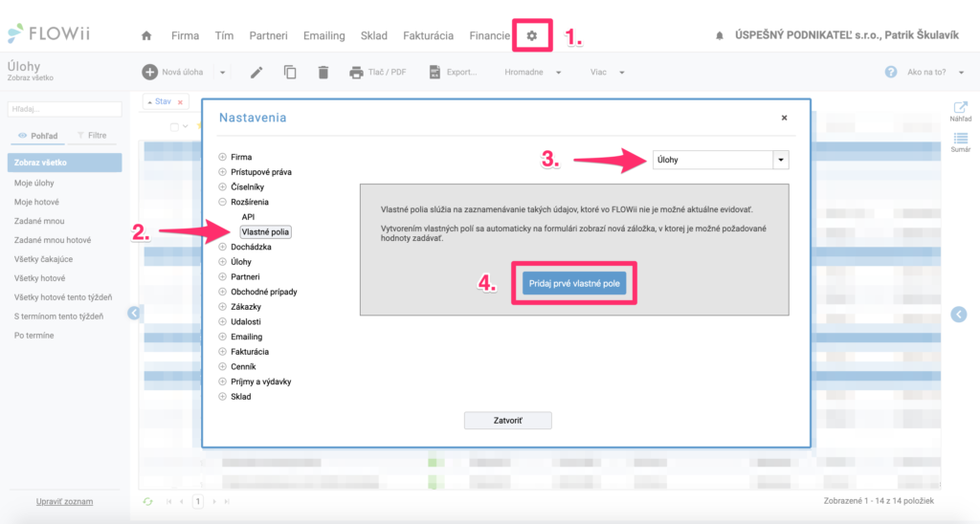The image size is (980, 524).
Task: Expand the Sklad settings node
Action: [x=222, y=397]
